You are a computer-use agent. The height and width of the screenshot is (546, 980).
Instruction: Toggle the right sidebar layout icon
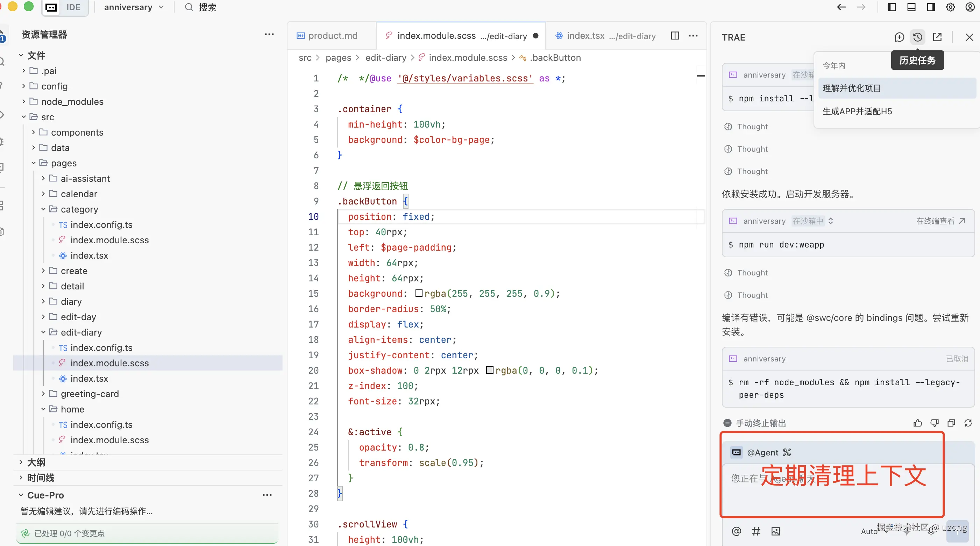931,7
